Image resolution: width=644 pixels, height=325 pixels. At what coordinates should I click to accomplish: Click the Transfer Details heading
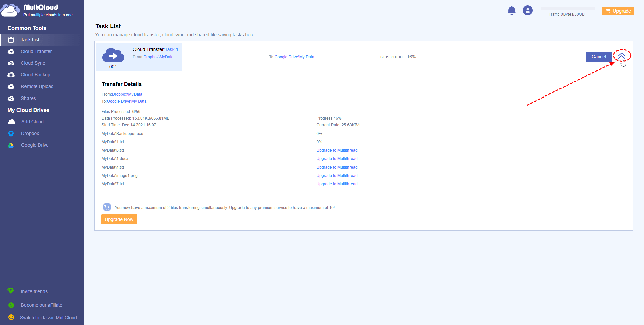click(x=122, y=84)
